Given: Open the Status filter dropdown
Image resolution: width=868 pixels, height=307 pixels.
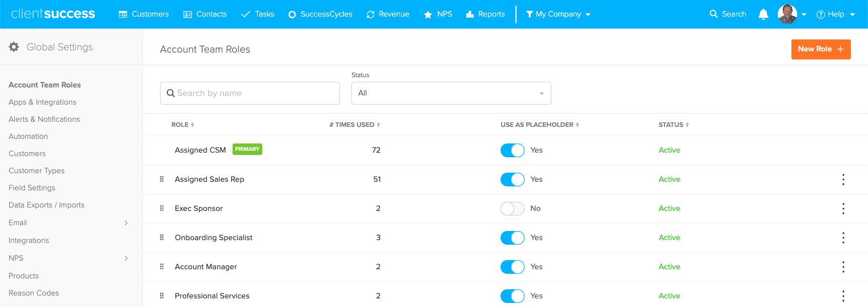Looking at the screenshot, I should [x=451, y=93].
